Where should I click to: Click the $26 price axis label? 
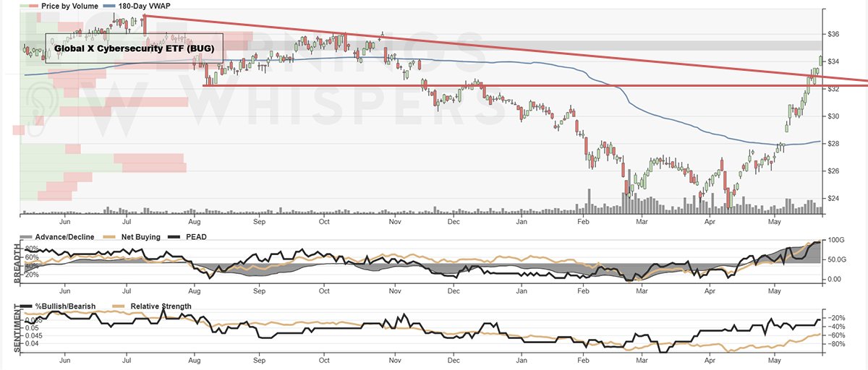pyautogui.click(x=833, y=171)
